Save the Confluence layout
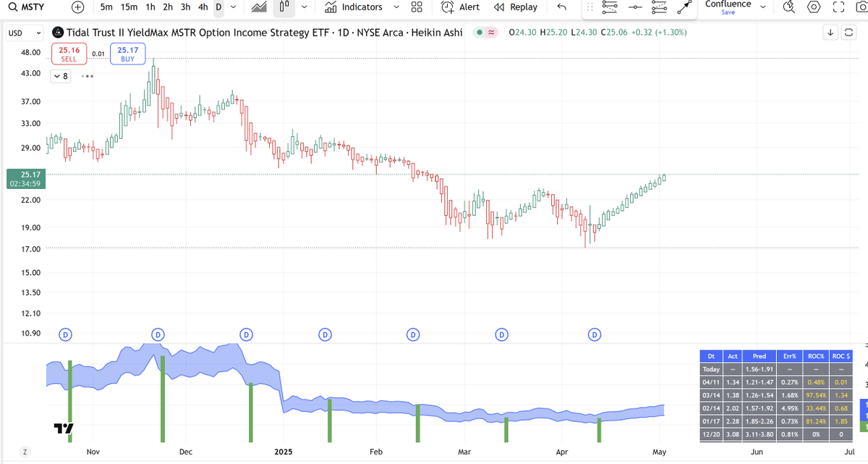Screen dimensions: 868x464 pyautogui.click(x=728, y=12)
